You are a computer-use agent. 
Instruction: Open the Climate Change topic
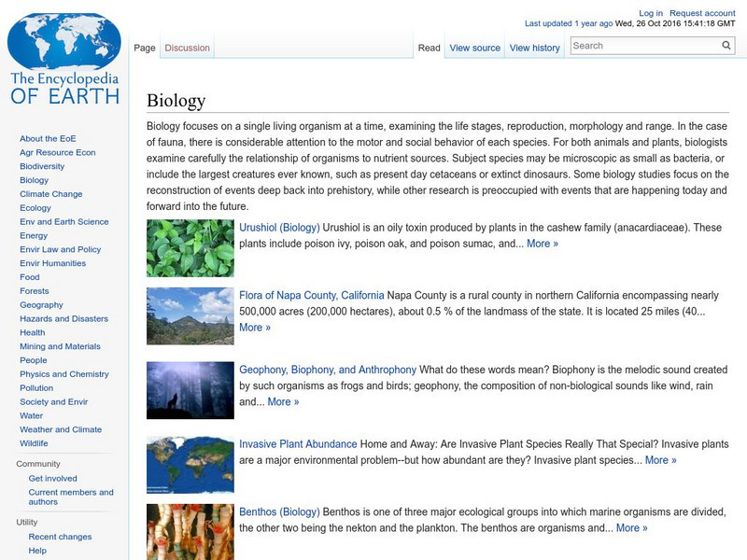51,194
